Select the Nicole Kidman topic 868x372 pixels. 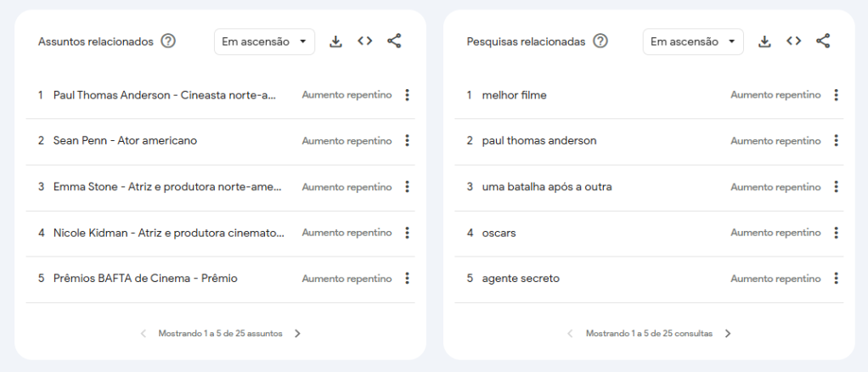pyautogui.click(x=168, y=233)
